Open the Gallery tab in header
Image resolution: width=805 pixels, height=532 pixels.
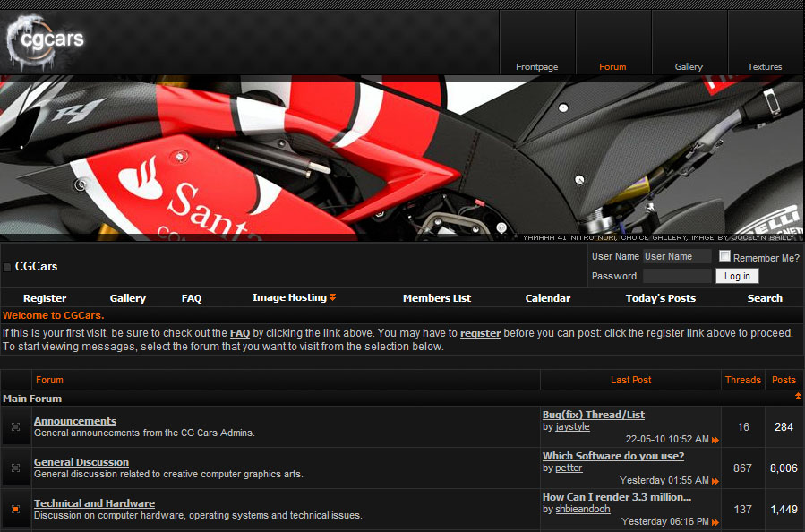pyautogui.click(x=689, y=67)
